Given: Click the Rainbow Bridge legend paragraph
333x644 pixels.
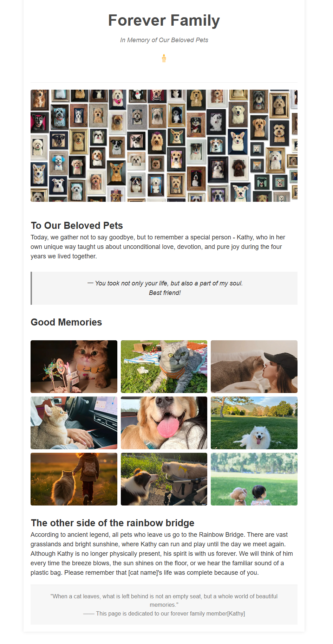Looking at the screenshot, I should (162, 554).
